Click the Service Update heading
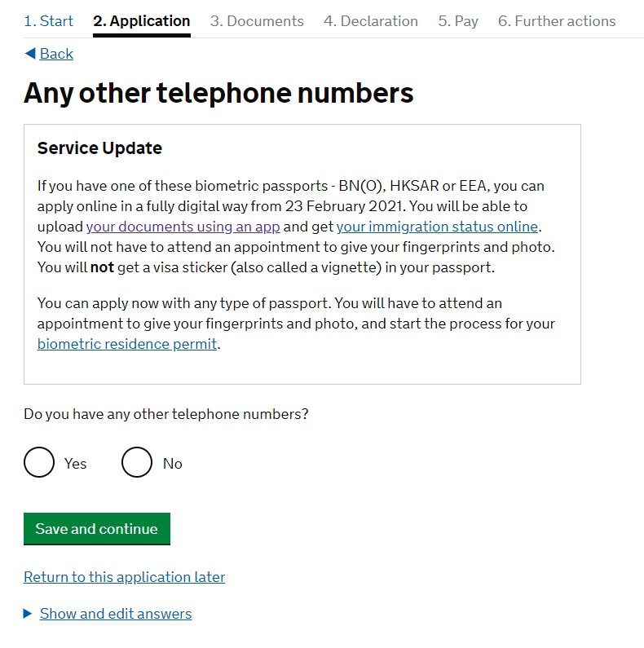 click(99, 148)
